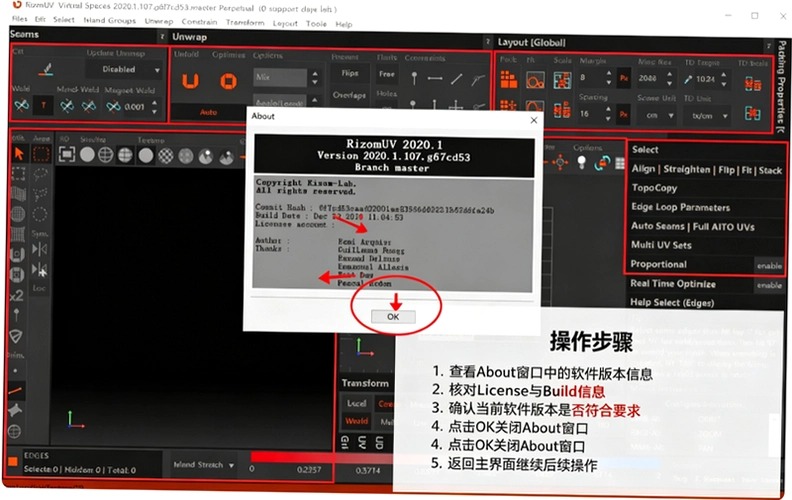Screen dimensions: 792x500
Task: Click the orange Optimize icon
Action: point(228,81)
